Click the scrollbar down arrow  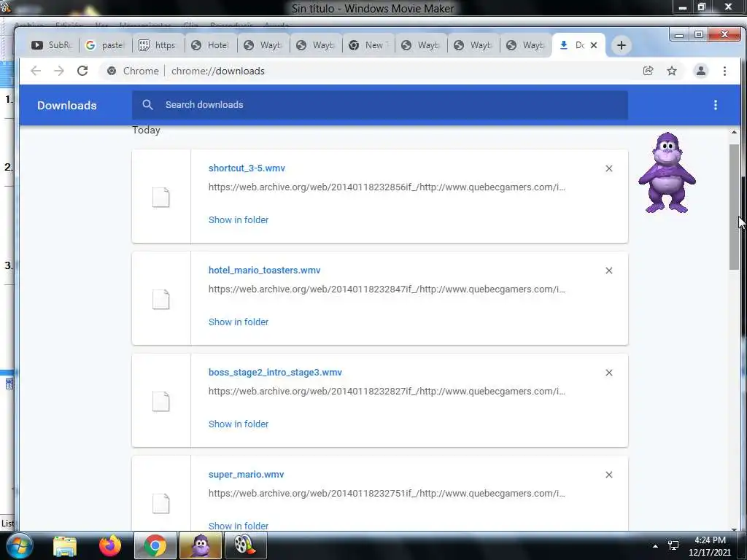[734, 529]
